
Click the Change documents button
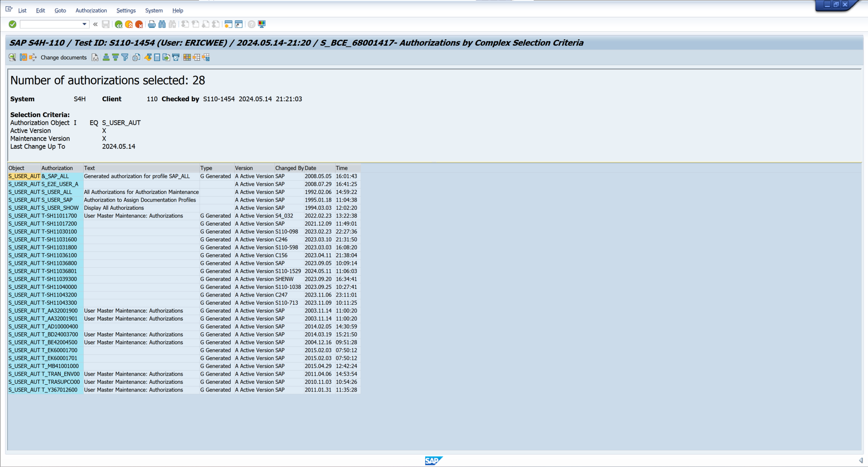(x=63, y=57)
